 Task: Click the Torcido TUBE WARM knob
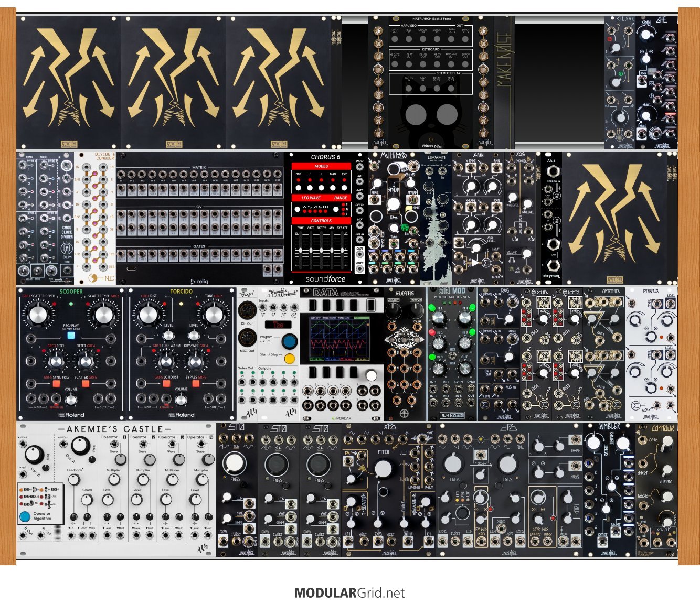(166, 361)
